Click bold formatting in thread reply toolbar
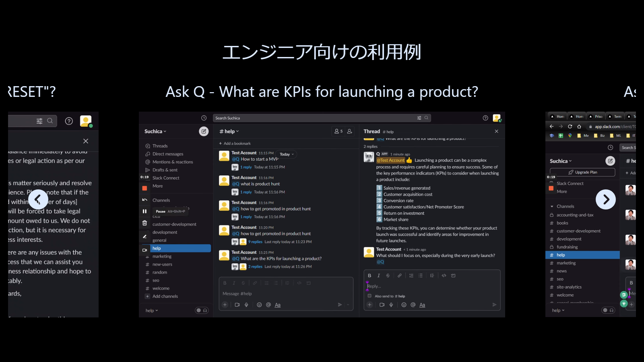The image size is (644, 362). point(369,276)
